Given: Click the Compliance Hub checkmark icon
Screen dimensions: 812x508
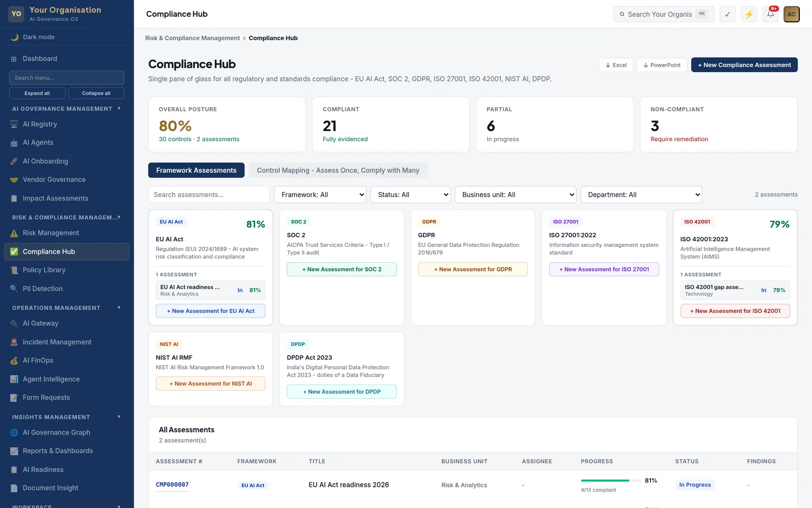Looking at the screenshot, I should (14, 252).
